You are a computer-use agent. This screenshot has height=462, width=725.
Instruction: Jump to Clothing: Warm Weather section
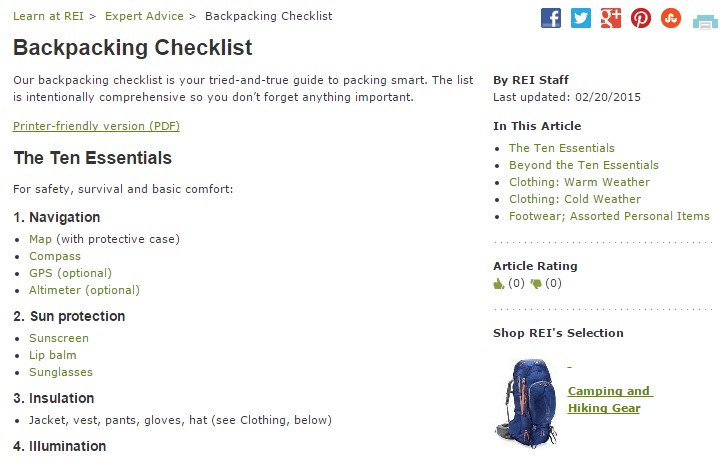point(579,182)
